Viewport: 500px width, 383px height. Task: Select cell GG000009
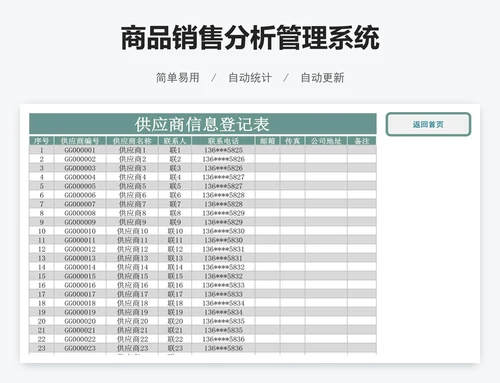point(80,222)
